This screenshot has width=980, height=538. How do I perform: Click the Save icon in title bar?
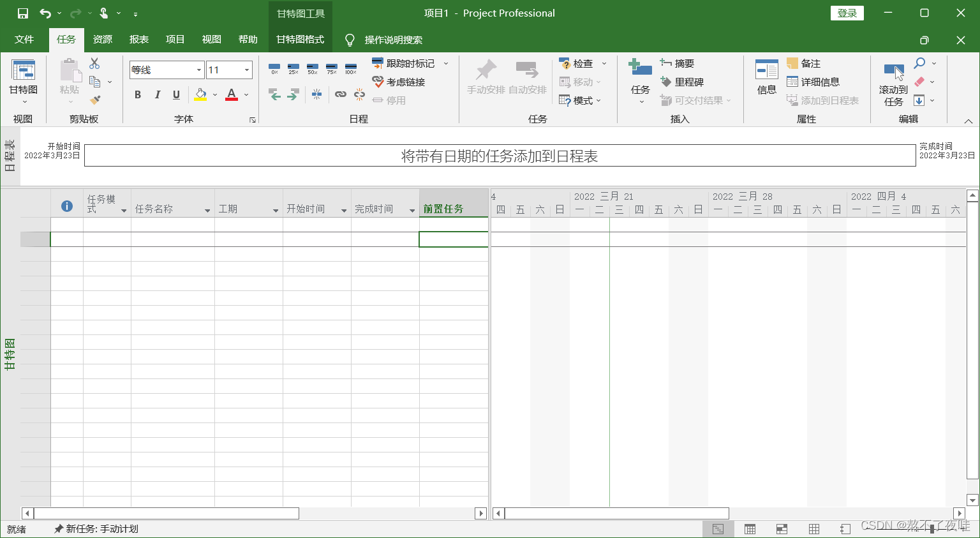(23, 13)
